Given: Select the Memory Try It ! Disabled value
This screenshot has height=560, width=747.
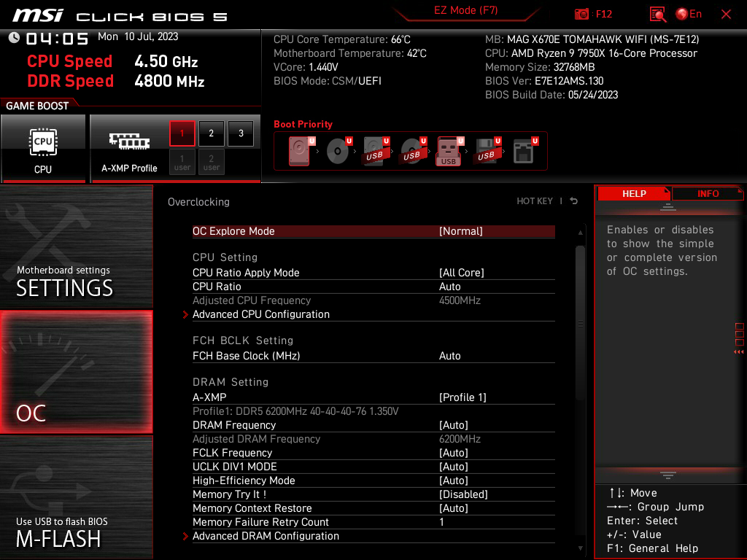Looking at the screenshot, I should 463,494.
